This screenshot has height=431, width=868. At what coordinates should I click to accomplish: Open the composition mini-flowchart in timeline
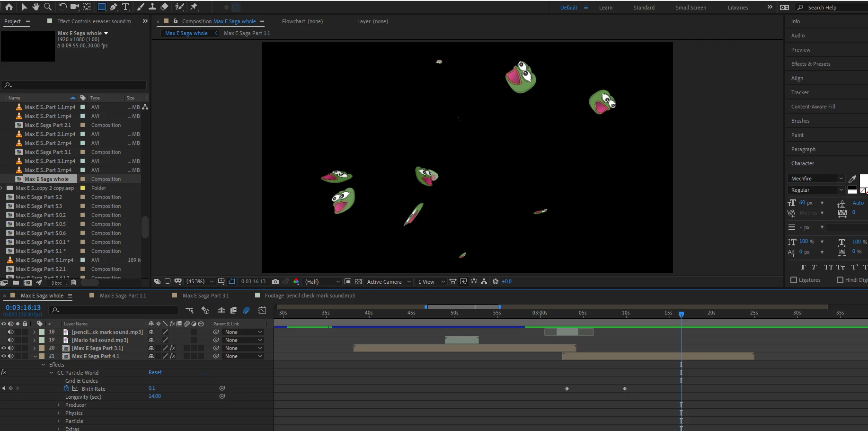pos(189,310)
